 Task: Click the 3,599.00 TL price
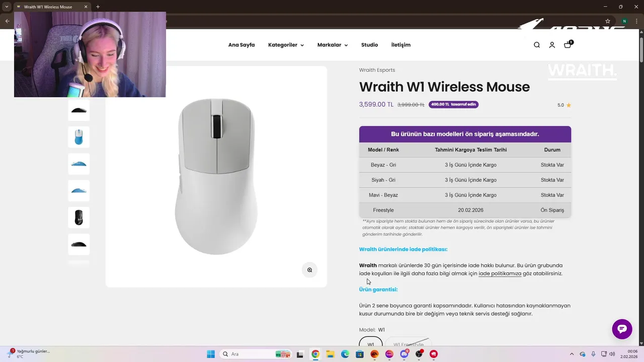pos(376,105)
